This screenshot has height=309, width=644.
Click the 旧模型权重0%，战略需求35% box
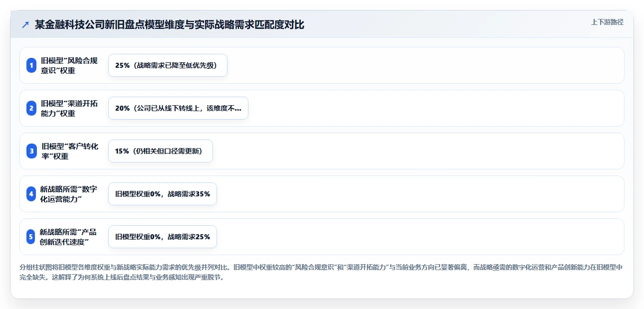pos(163,194)
